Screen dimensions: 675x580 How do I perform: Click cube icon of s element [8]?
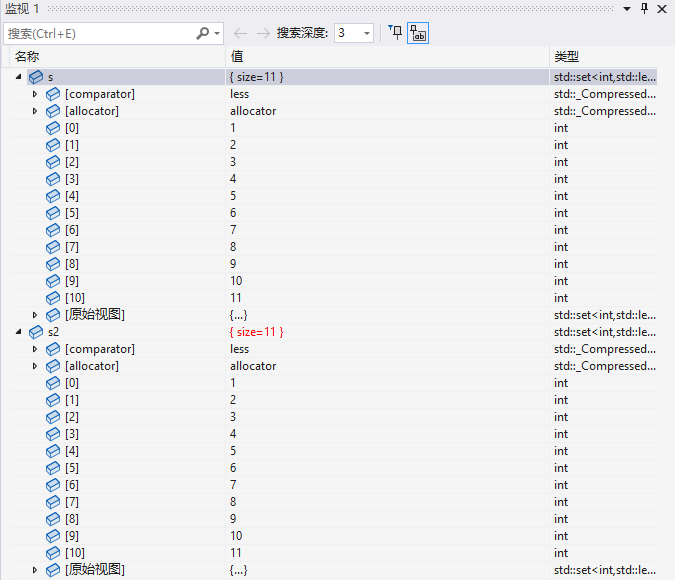53,264
